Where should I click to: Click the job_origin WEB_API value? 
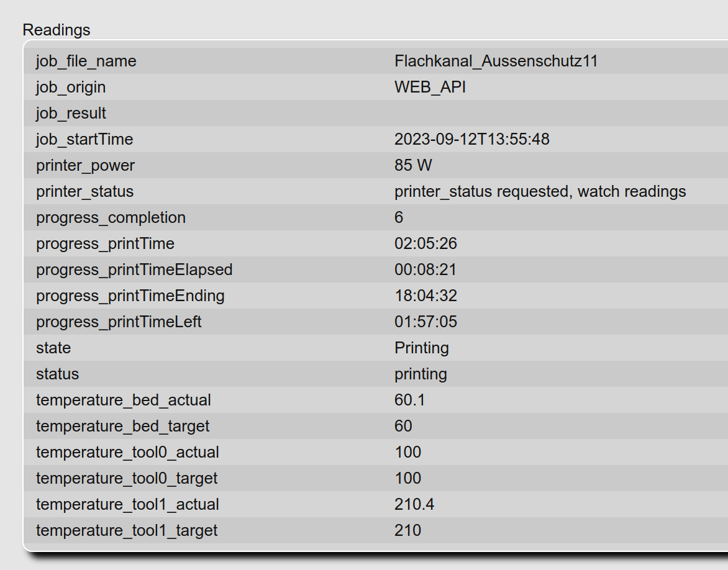pyautogui.click(x=430, y=88)
